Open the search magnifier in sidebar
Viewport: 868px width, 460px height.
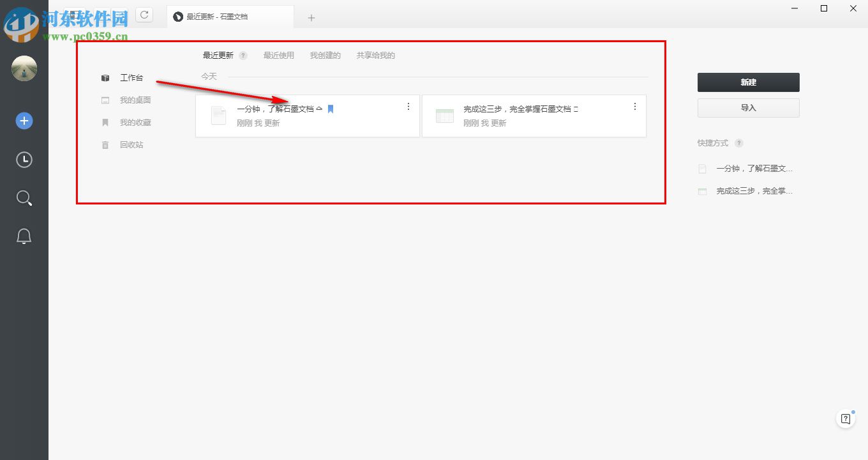tap(24, 198)
